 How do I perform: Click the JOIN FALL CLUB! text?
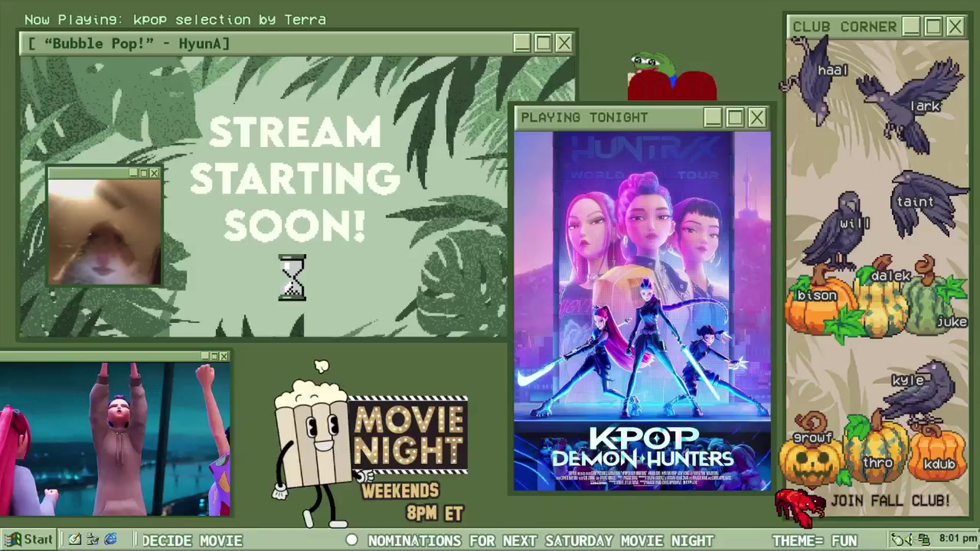click(890, 500)
